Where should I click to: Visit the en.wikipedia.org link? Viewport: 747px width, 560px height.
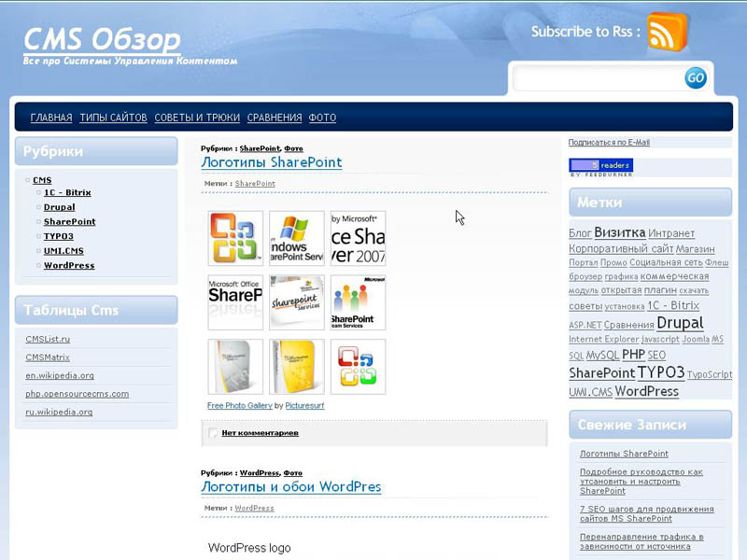pyautogui.click(x=60, y=375)
